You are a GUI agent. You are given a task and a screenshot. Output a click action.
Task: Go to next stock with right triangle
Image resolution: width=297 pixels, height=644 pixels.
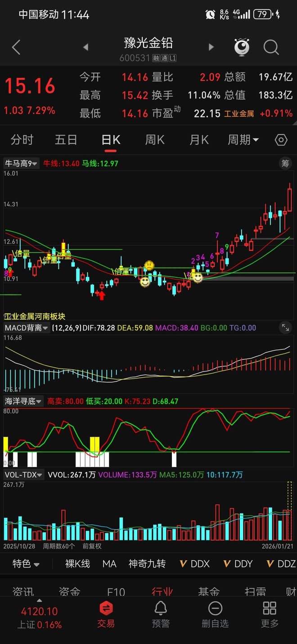point(211,47)
